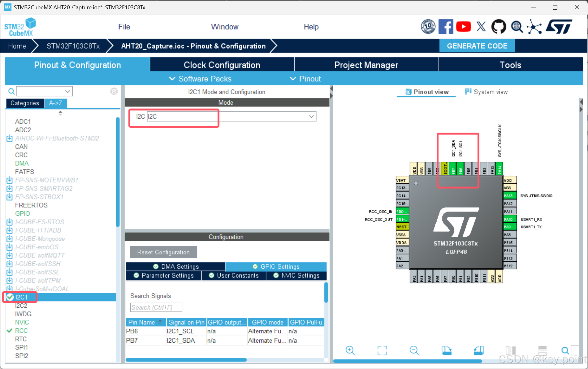Click the green PA10 pin on chip
The height and width of the screenshot is (369, 588).
[510, 219]
